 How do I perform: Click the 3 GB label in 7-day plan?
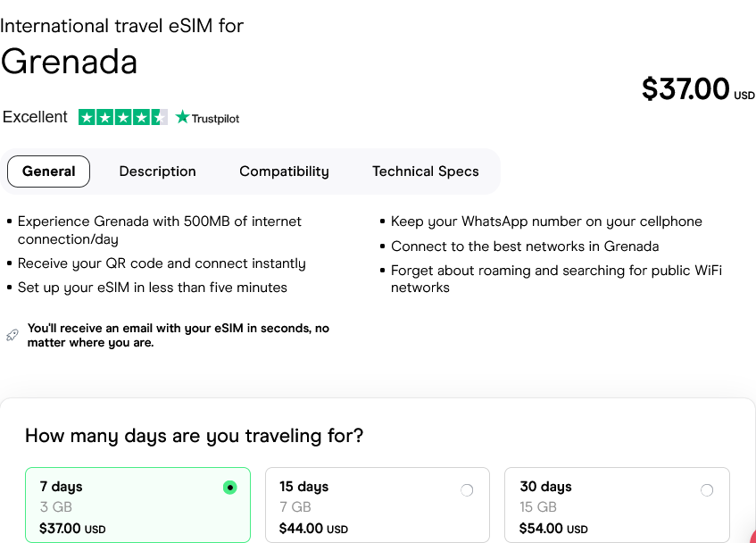pos(50,507)
